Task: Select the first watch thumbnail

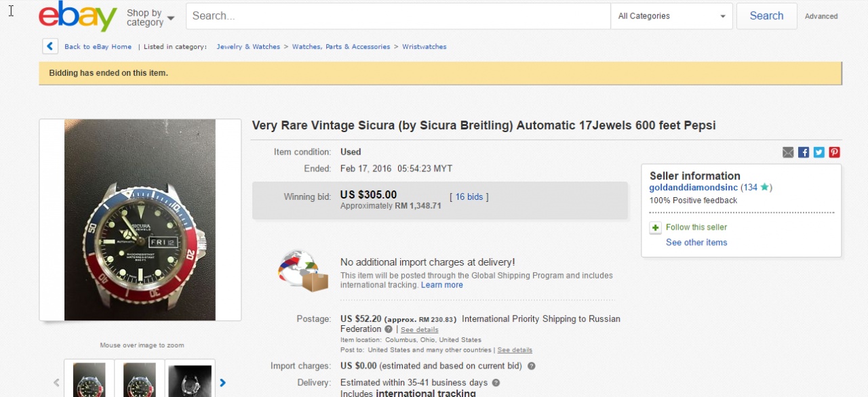Action: (x=89, y=379)
